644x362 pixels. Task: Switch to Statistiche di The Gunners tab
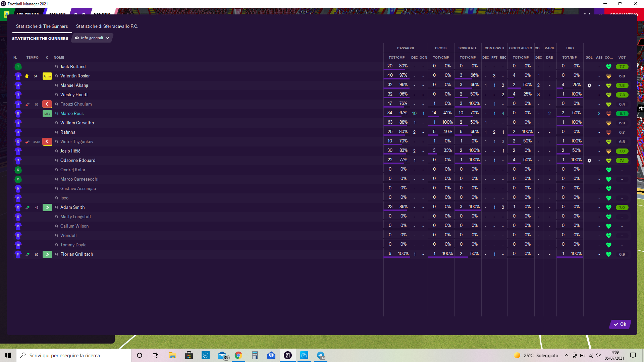click(42, 26)
